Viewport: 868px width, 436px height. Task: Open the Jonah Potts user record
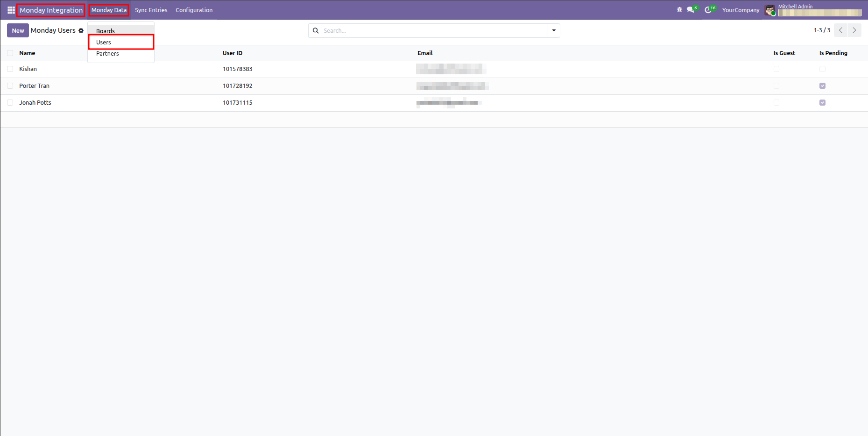click(x=35, y=103)
